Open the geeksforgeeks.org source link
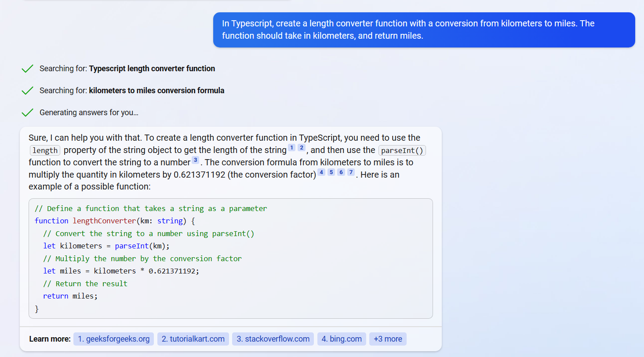The image size is (644, 357). [113, 339]
